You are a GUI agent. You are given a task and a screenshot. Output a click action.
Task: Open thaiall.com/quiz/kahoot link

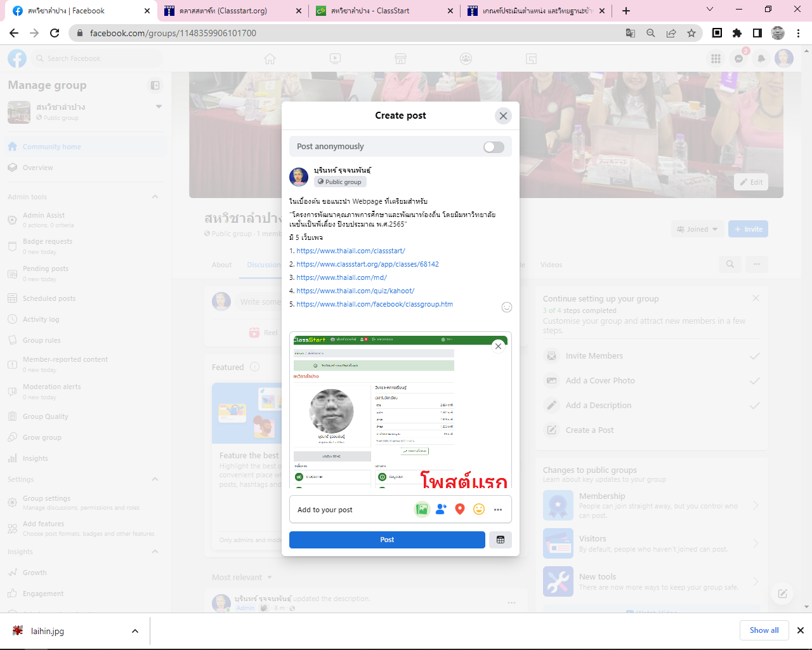point(355,291)
